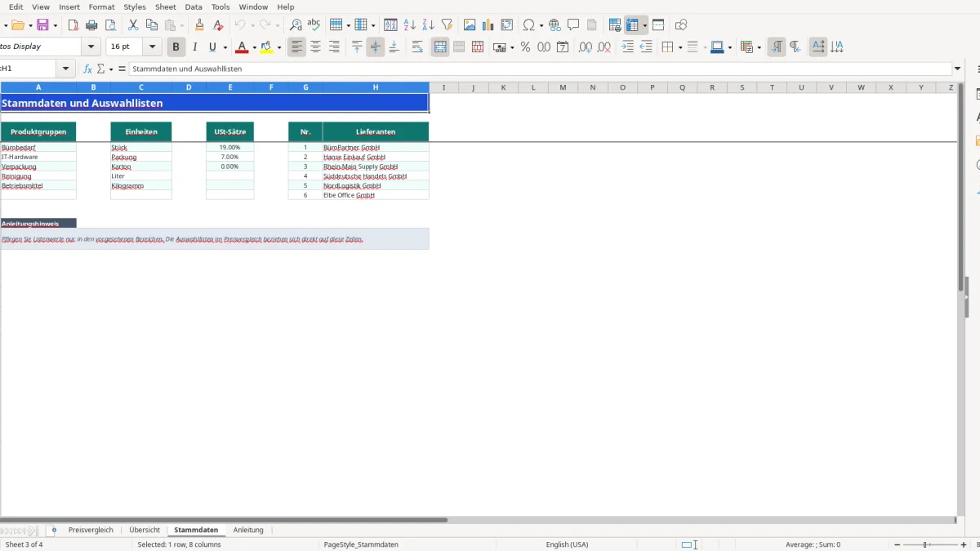Toggle bold formatting

click(x=176, y=47)
